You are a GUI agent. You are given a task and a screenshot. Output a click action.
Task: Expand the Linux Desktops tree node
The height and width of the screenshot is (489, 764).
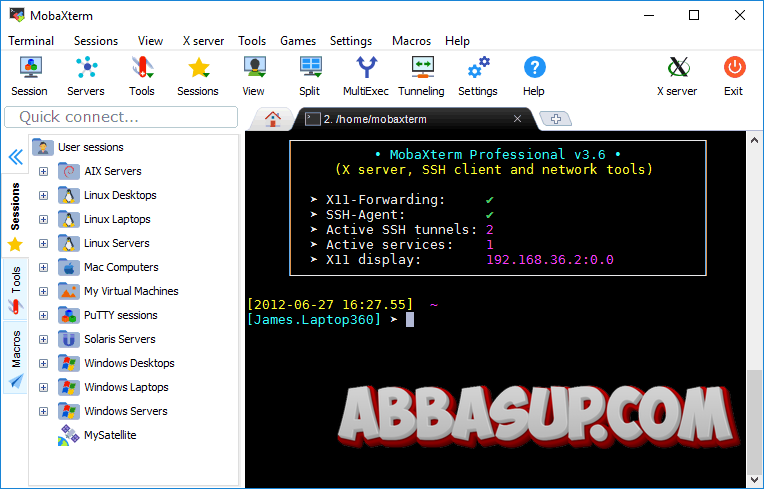click(43, 195)
